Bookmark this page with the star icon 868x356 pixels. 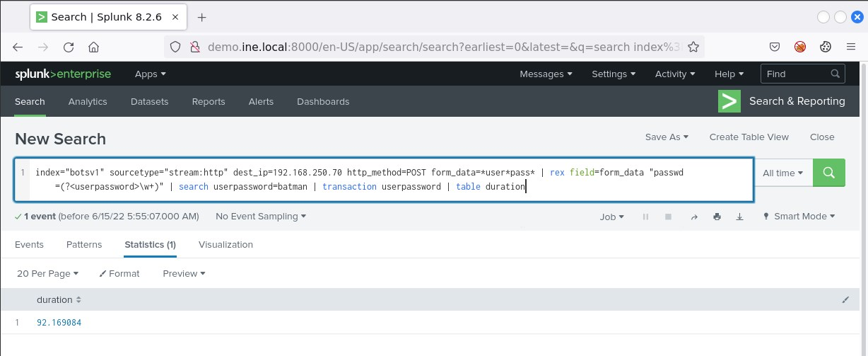coord(693,47)
